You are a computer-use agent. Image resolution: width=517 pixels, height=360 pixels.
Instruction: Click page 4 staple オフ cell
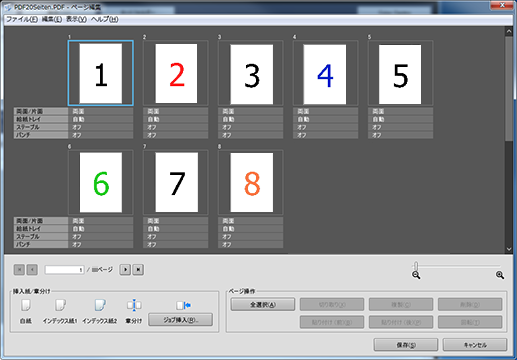pos(326,127)
